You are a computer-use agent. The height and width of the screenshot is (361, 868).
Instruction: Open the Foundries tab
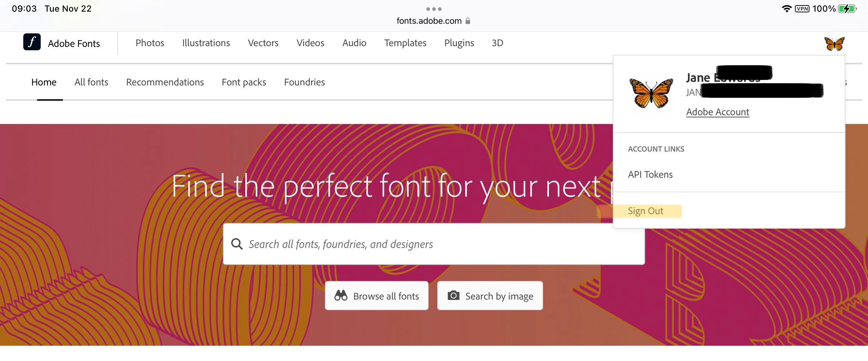click(305, 82)
